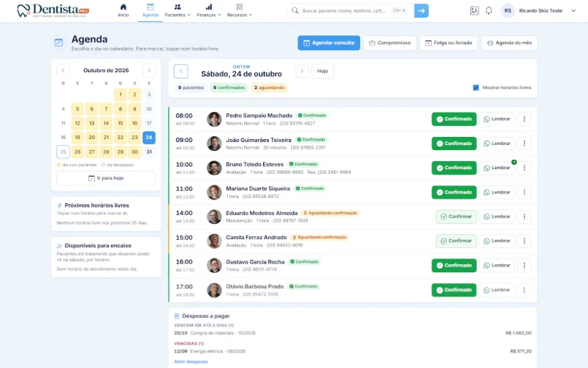Select day 15 in the calendar
The width and height of the screenshot is (588, 368).
click(x=121, y=123)
